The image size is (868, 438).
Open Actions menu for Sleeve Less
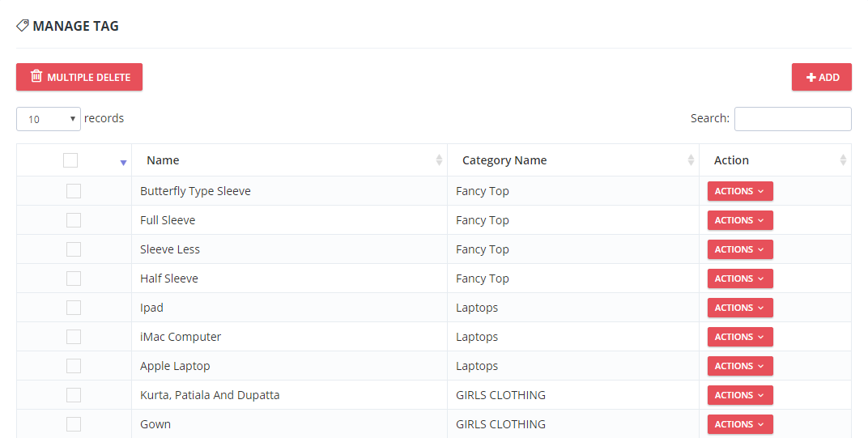[x=740, y=249]
